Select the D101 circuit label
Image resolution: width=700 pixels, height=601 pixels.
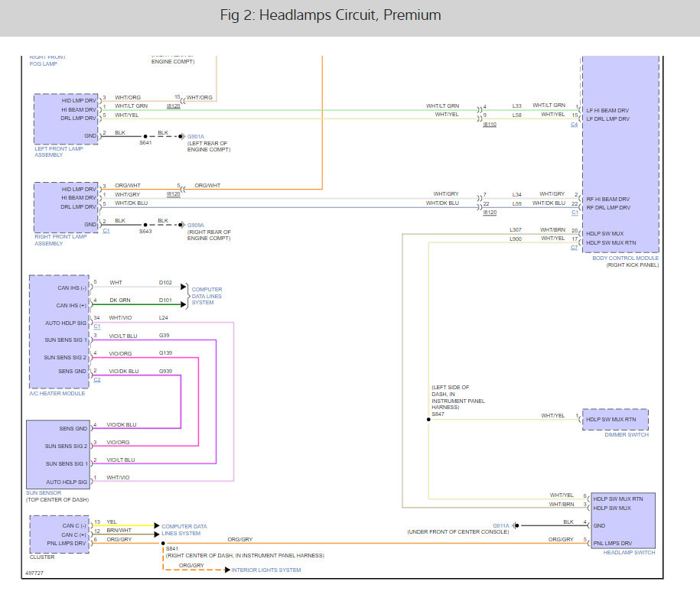[x=165, y=300]
